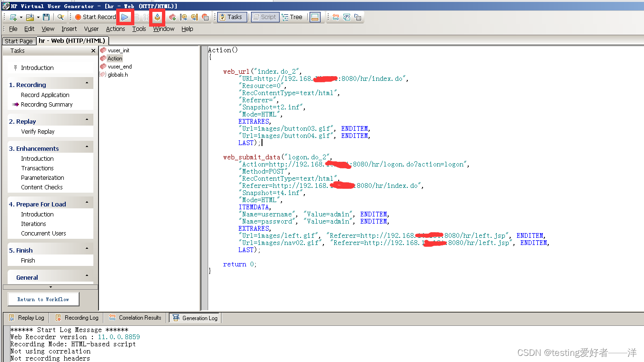Open Concurrent Users task
This screenshot has height=362, width=644.
coord(43,234)
